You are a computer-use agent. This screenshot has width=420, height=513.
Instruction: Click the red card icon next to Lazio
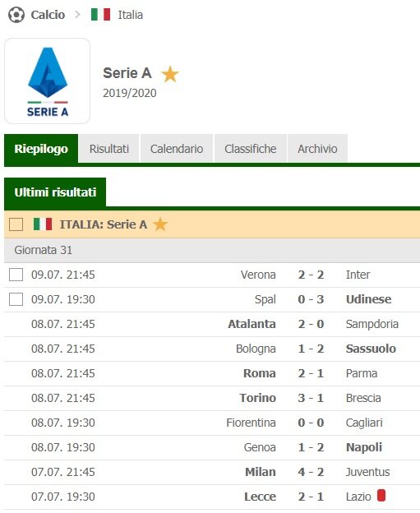381,496
